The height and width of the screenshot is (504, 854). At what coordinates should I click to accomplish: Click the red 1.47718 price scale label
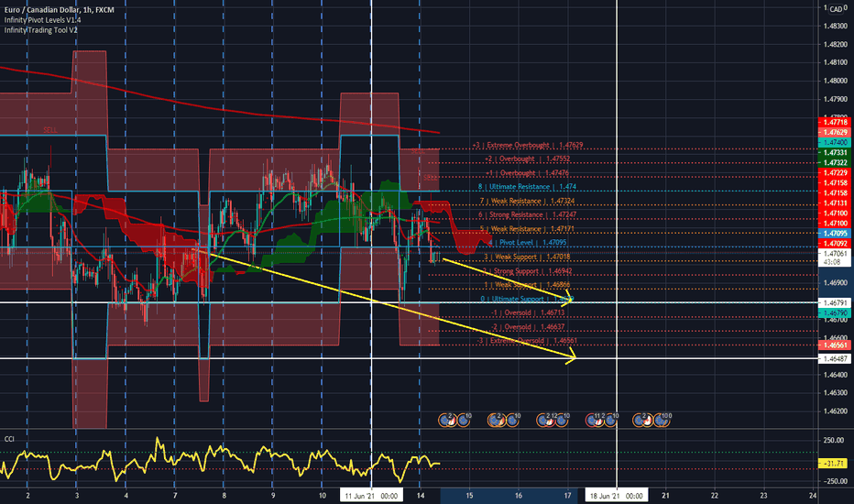835,123
